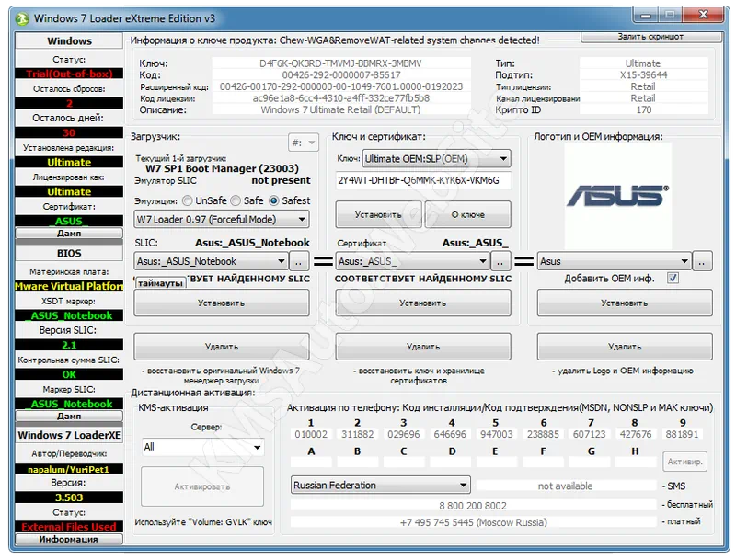Open the Asus:_ASUS_ certificate dropdown

pos(413,261)
